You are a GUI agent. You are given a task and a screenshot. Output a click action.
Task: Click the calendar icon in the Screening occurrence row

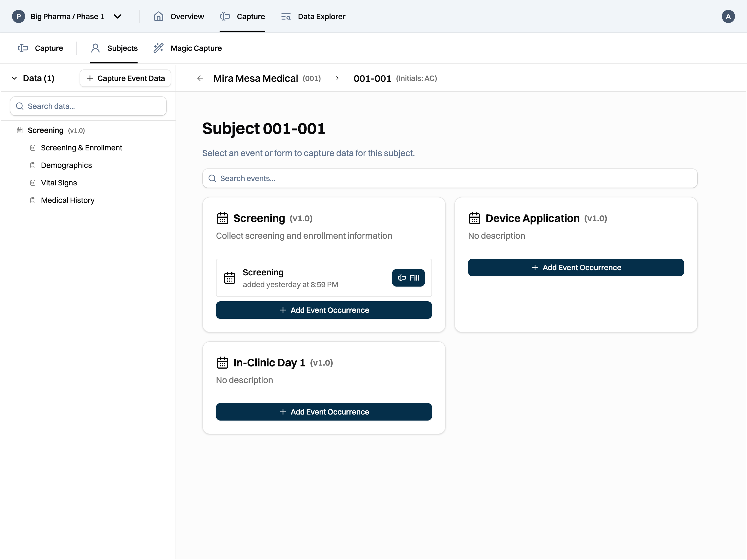pos(230,278)
